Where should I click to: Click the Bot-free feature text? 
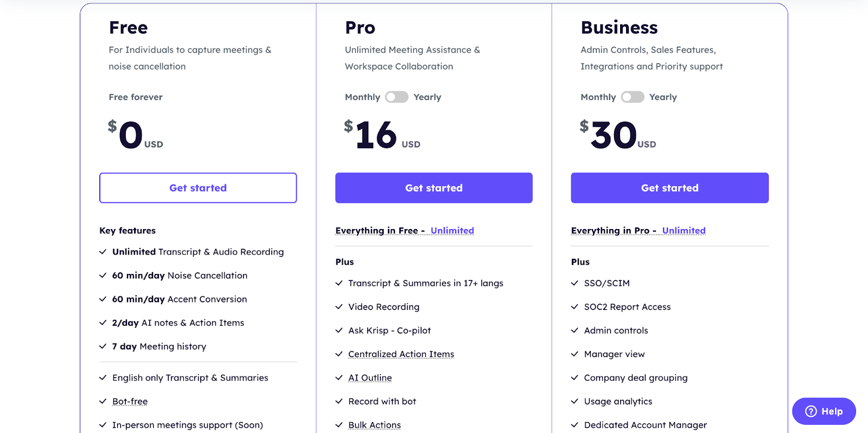[130, 402]
